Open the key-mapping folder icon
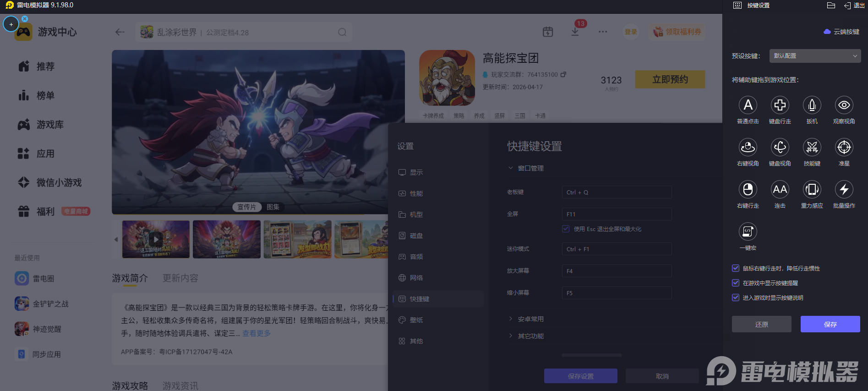The height and width of the screenshot is (391, 868). pyautogui.click(x=831, y=6)
